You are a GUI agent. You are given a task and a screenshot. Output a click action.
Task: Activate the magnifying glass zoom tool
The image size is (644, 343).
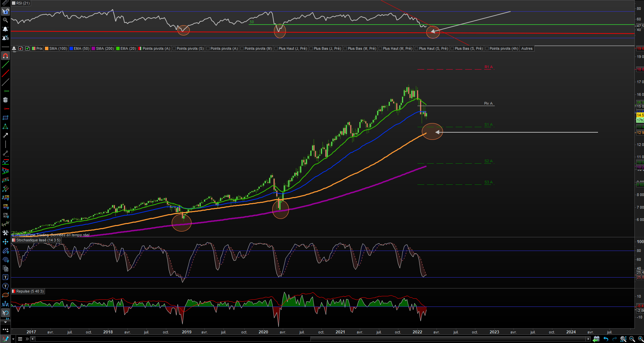(x=5, y=20)
